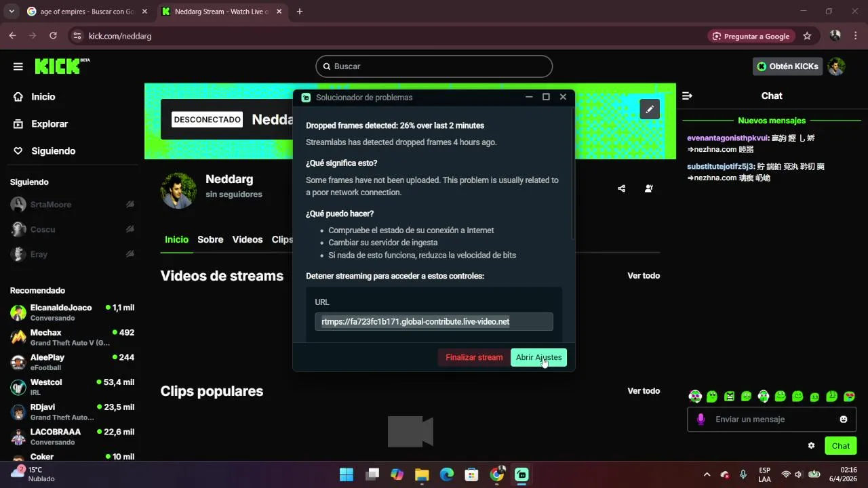Insert the angry square face emote
This screenshot has width=868, height=488.
point(729,396)
